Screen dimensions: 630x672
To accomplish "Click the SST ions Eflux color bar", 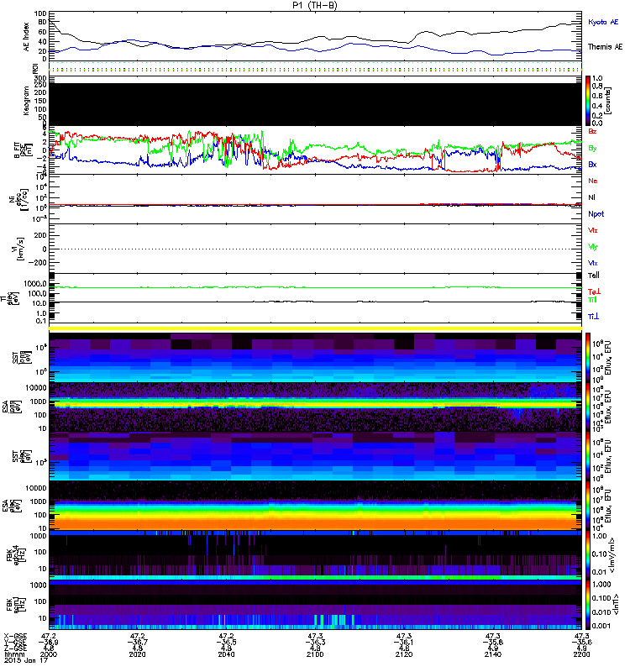I will coord(587,358).
